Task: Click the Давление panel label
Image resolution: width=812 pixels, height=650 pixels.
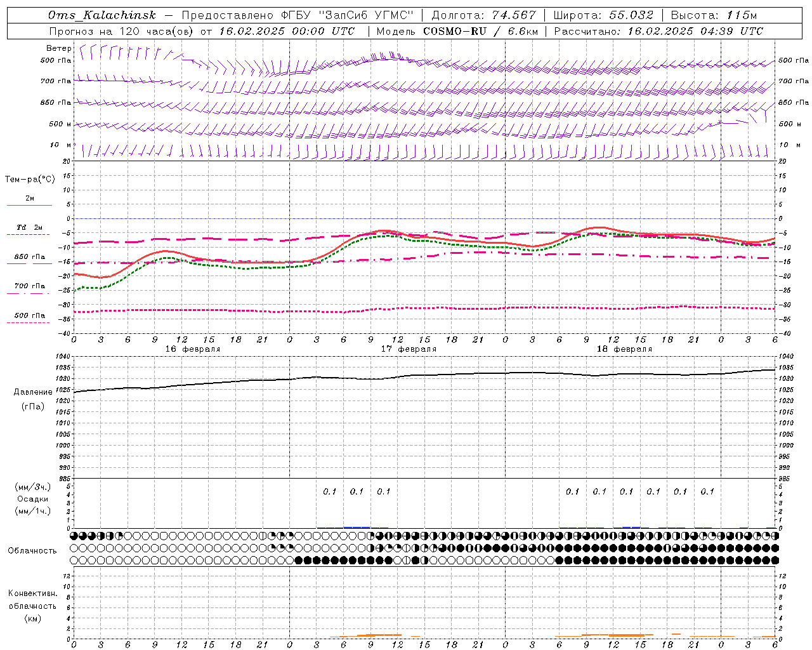Action: coord(33,392)
